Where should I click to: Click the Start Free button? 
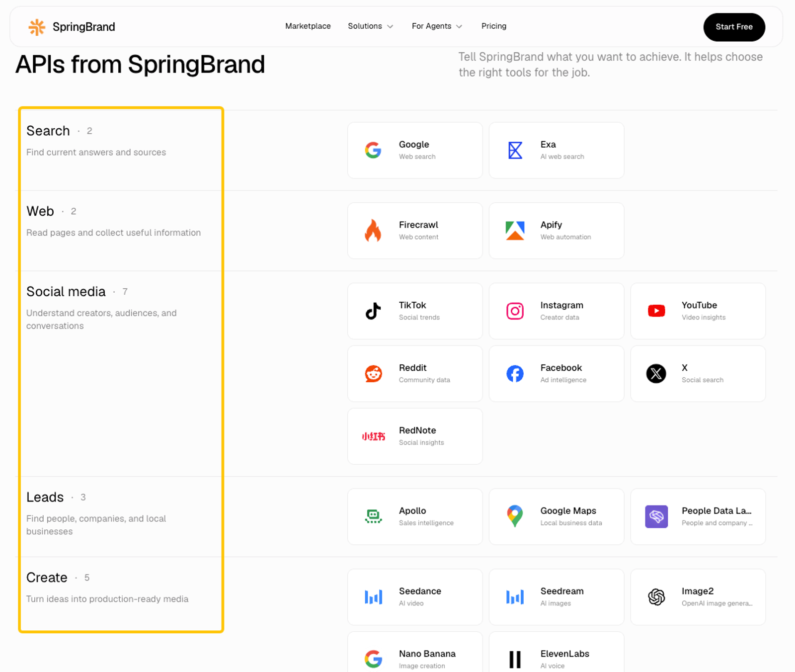pyautogui.click(x=734, y=27)
